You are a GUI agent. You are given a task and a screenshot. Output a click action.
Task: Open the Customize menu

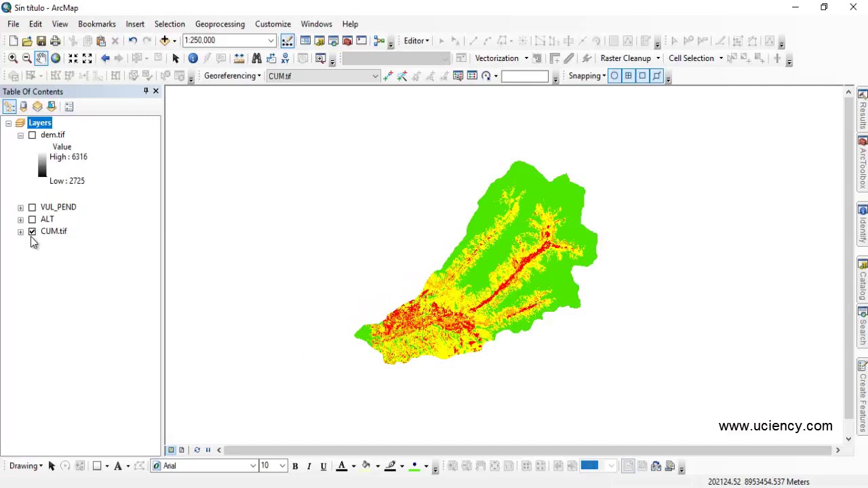click(x=273, y=24)
